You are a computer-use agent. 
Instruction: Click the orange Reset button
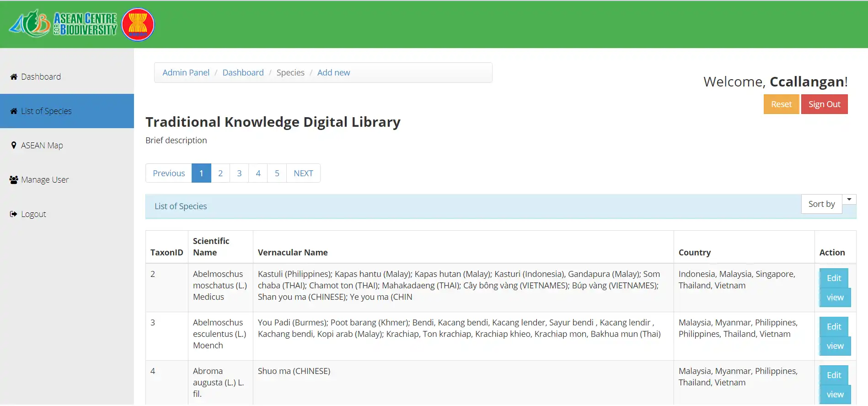781,104
